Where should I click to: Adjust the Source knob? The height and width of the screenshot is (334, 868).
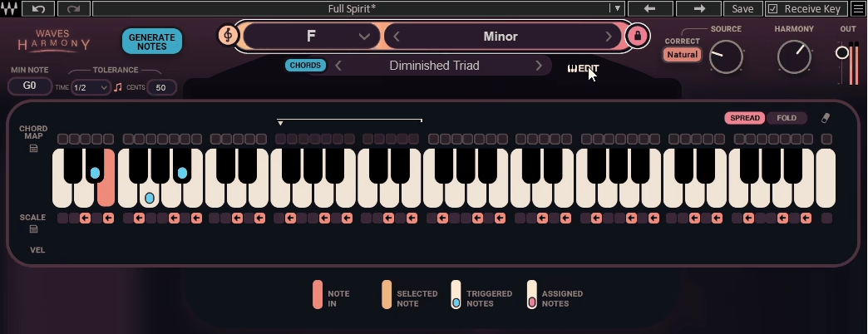point(726,56)
